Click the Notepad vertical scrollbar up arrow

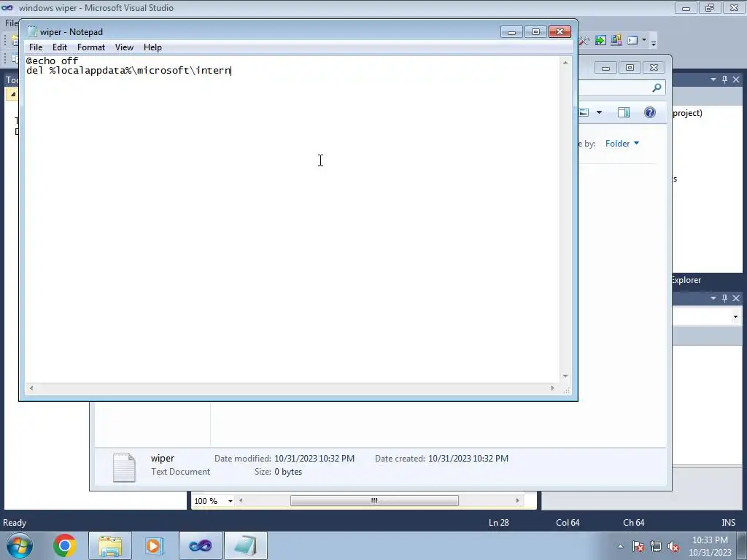(x=565, y=63)
